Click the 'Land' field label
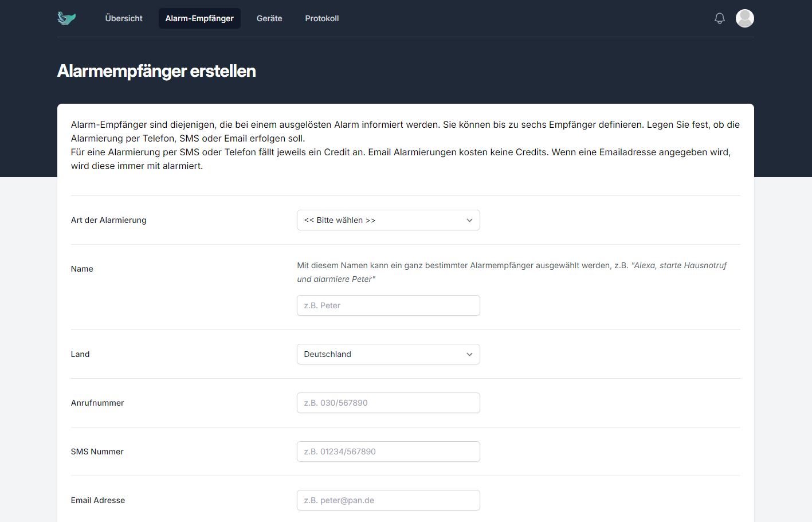The image size is (812, 522). [80, 354]
